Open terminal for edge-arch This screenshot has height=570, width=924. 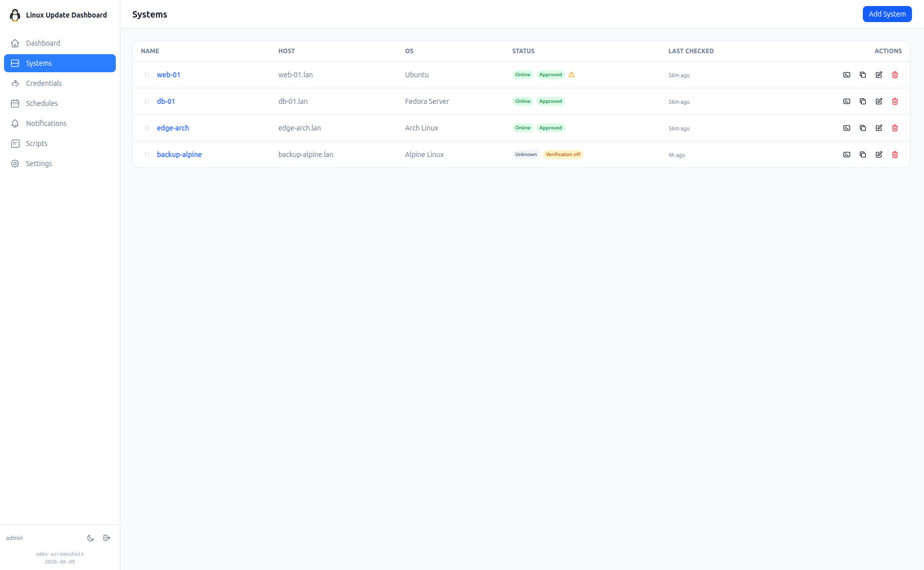(847, 128)
